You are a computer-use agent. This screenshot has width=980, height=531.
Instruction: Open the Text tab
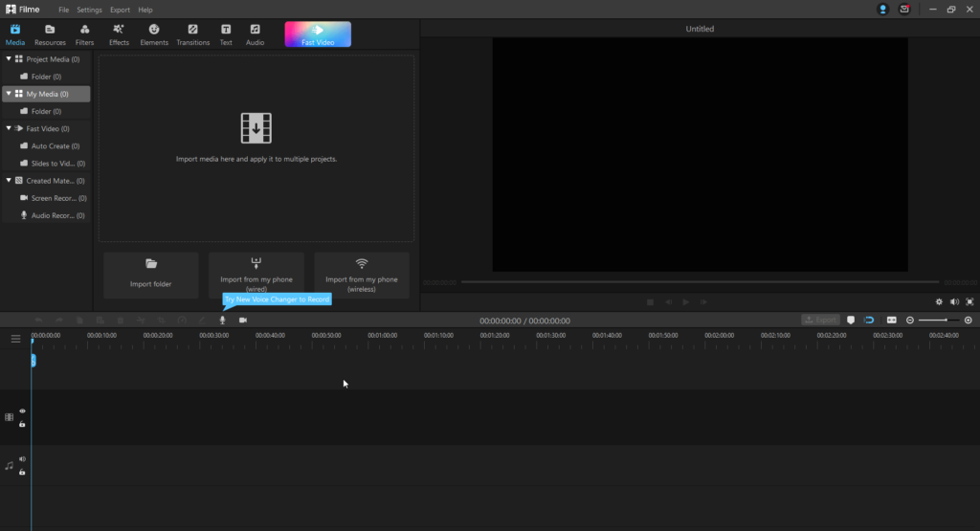pos(226,34)
